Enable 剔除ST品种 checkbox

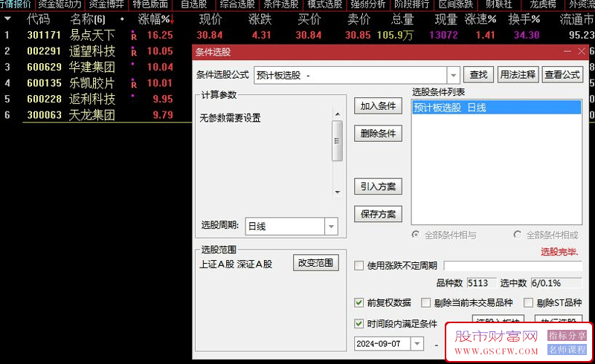(528, 302)
